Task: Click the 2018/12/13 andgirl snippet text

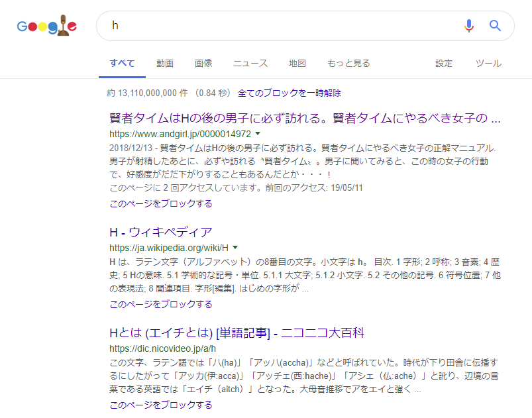Action: point(303,161)
